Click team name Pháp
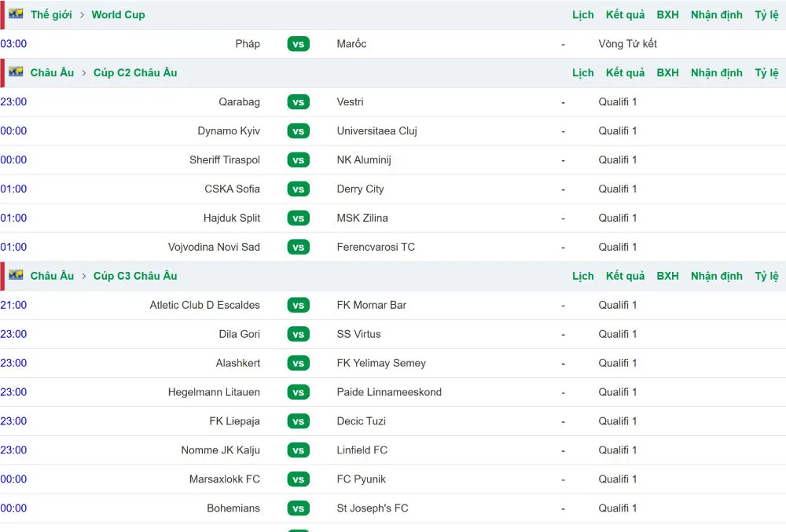 (248, 44)
